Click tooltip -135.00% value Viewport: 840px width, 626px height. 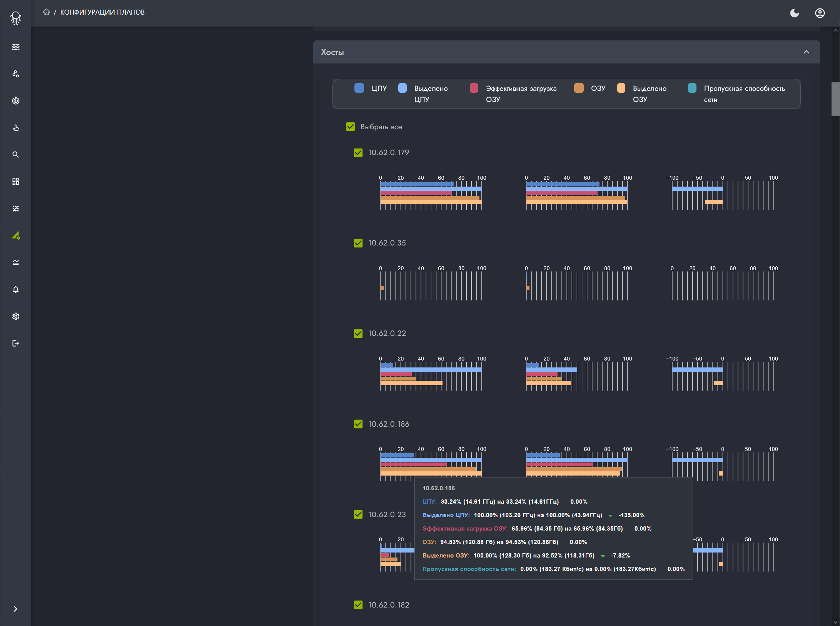(631, 515)
